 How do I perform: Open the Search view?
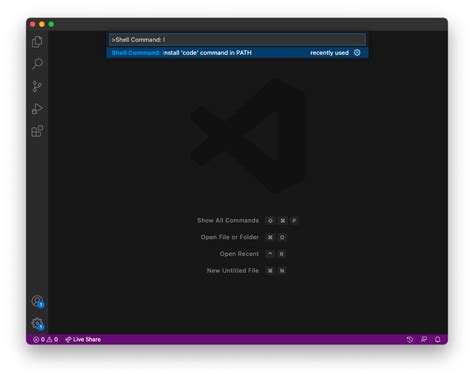37,64
